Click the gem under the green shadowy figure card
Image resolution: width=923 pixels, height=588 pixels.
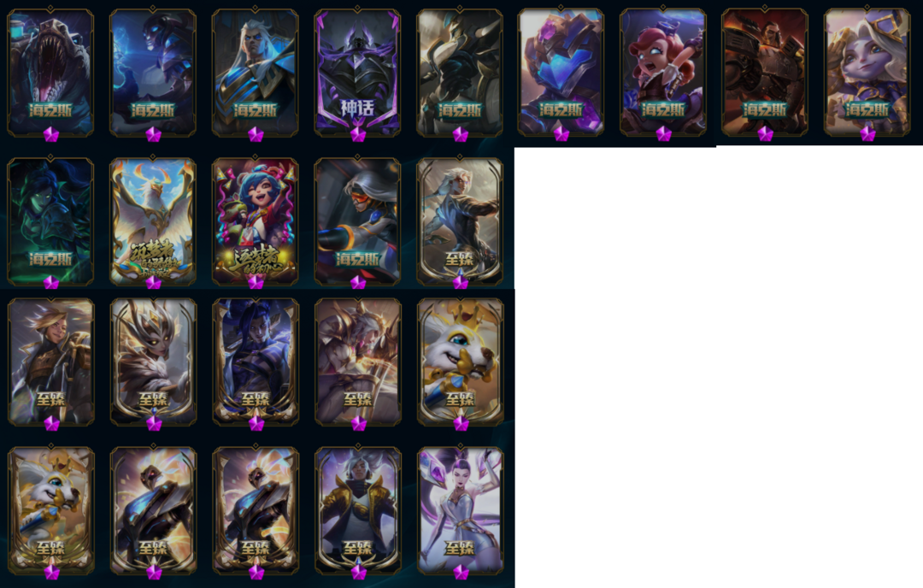51,283
